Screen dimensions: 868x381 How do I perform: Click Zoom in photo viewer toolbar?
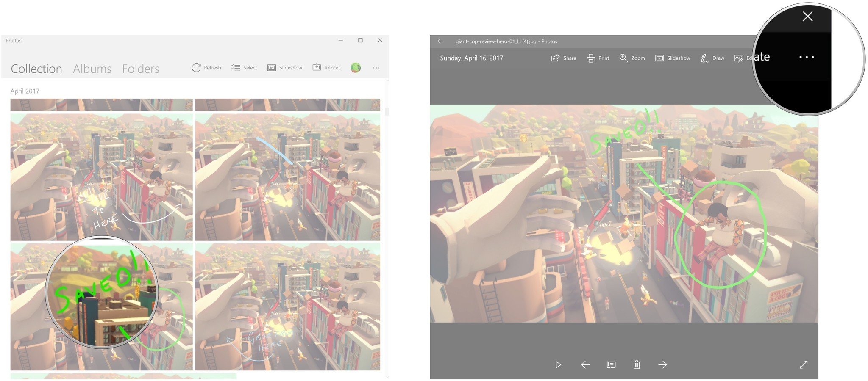tap(632, 58)
